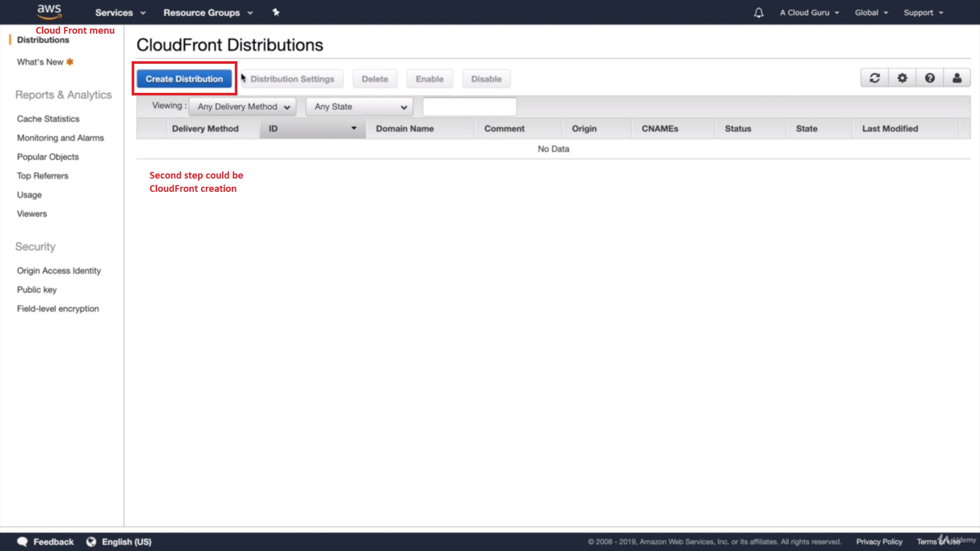The width and height of the screenshot is (980, 551).
Task: Expand the Any State filter dropdown
Action: [x=359, y=107]
